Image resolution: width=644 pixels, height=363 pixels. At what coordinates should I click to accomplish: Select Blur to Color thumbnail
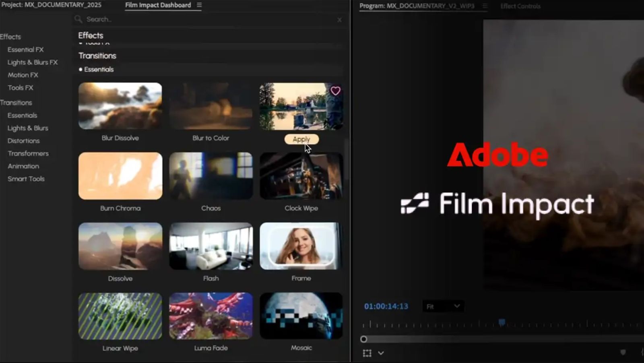click(x=211, y=106)
